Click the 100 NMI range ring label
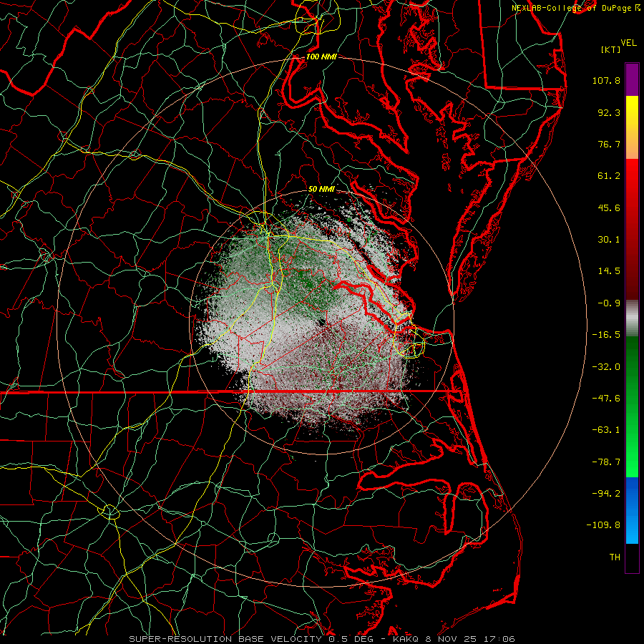Viewport: 644px width, 644px height. coord(321,57)
